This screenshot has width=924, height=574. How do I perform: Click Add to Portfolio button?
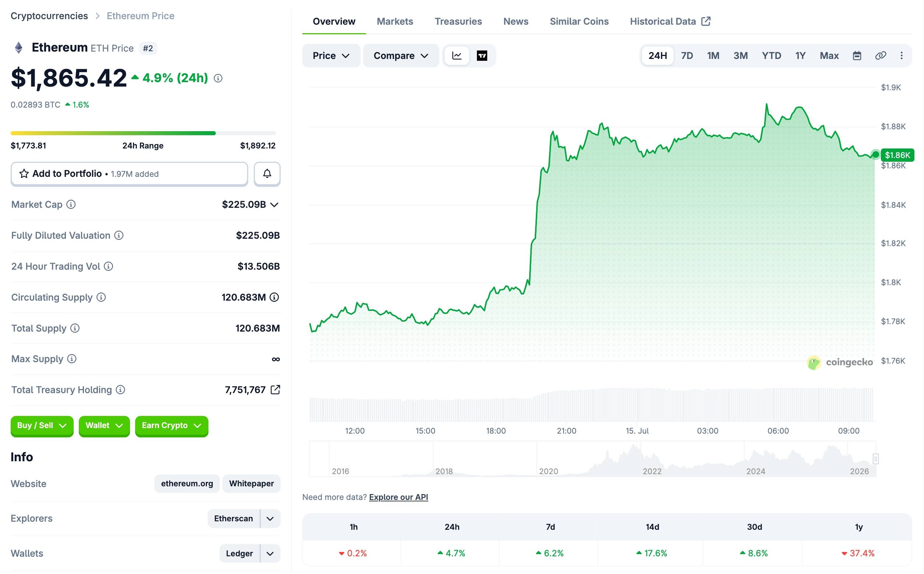coord(129,174)
